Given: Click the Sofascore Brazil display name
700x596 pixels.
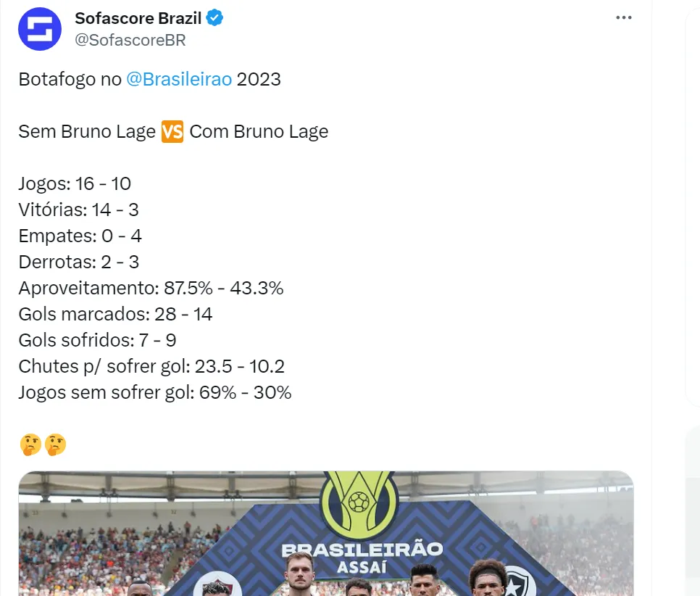Looking at the screenshot, I should tap(138, 18).
